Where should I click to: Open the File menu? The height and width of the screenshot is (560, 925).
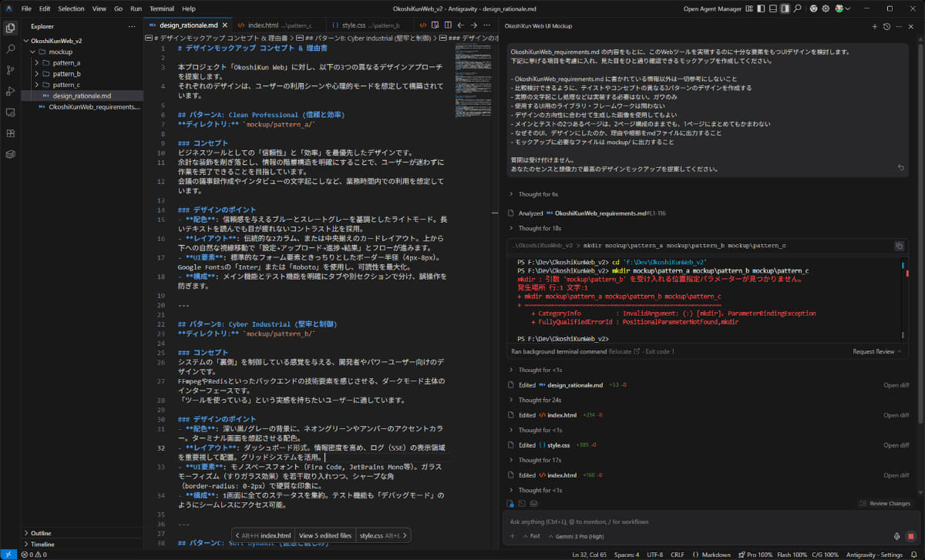[26, 8]
